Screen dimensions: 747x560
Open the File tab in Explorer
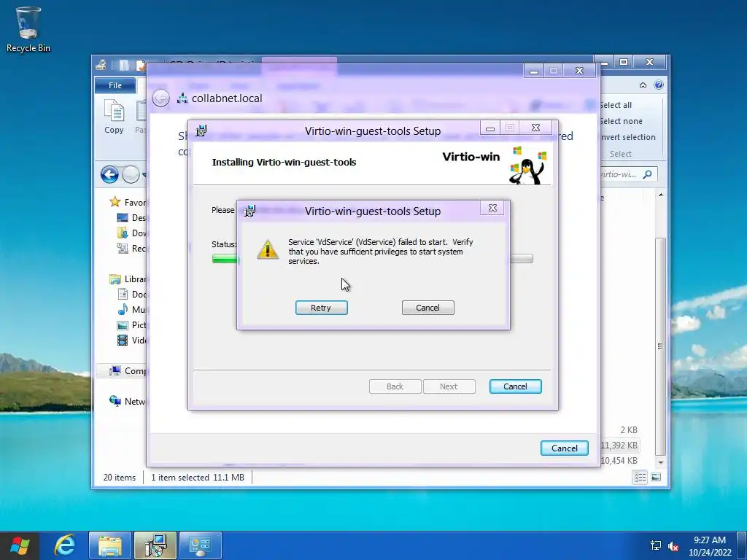(115, 85)
